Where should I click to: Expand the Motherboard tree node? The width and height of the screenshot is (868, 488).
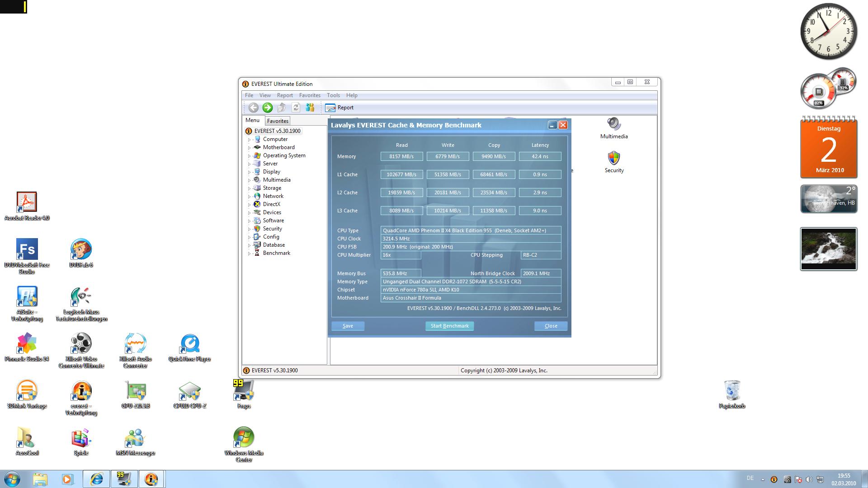point(249,148)
